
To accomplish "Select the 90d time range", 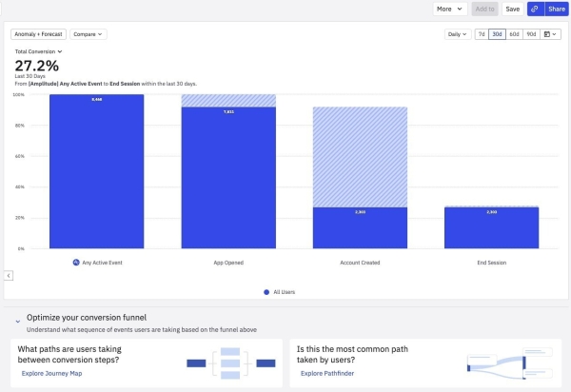I will [531, 34].
